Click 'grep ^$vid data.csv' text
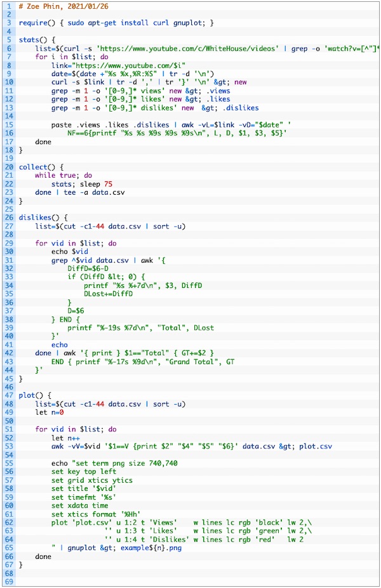 (x=90, y=260)
